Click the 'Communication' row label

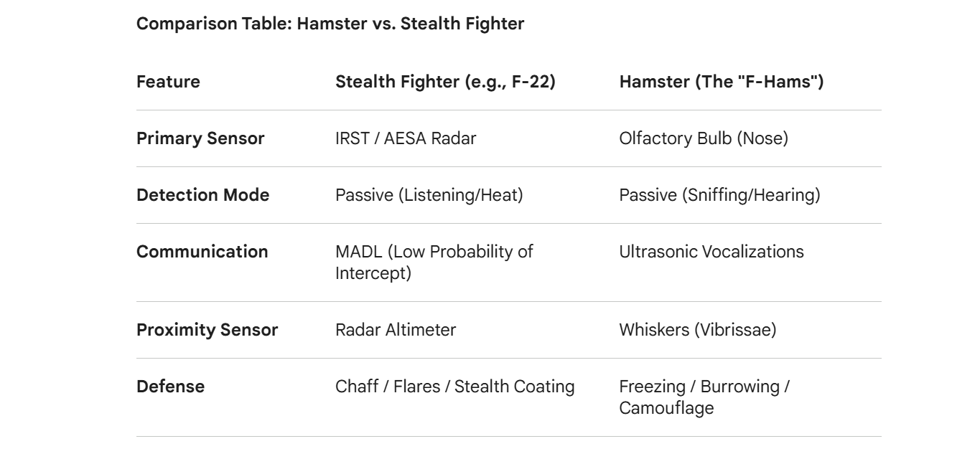point(202,252)
